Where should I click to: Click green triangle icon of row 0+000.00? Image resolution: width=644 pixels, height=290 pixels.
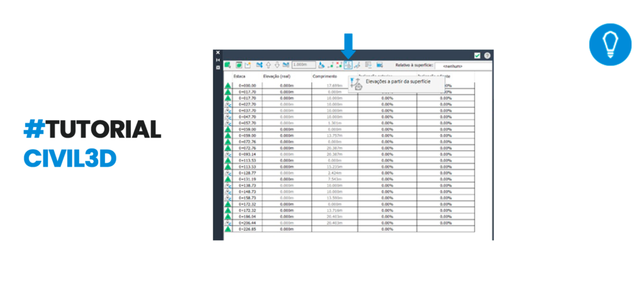(x=228, y=86)
